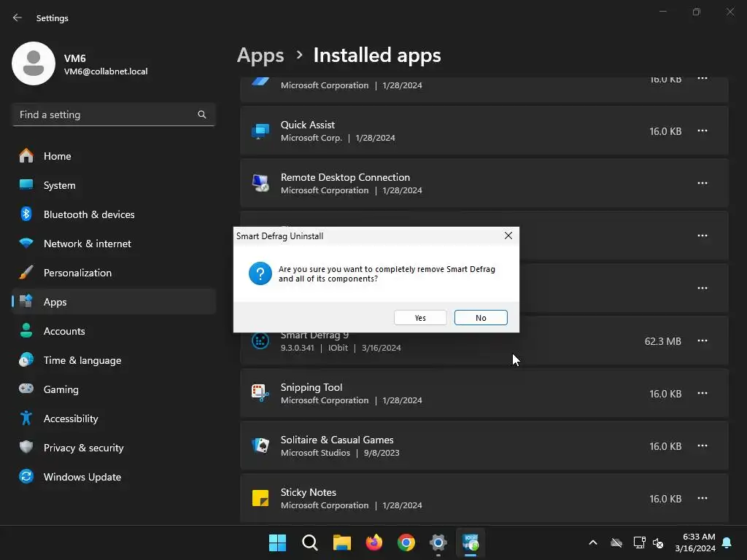Viewport: 747px width, 560px height.
Task: Open more options for Remote Desktop Connection
Action: (702, 183)
